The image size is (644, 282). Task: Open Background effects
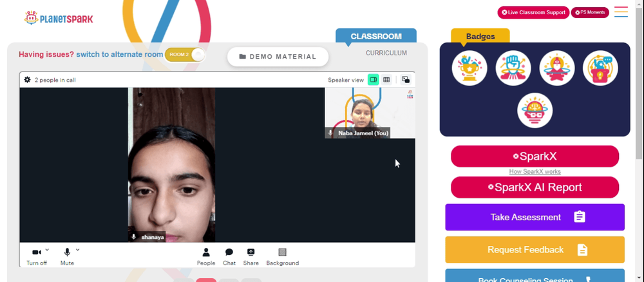(x=282, y=257)
